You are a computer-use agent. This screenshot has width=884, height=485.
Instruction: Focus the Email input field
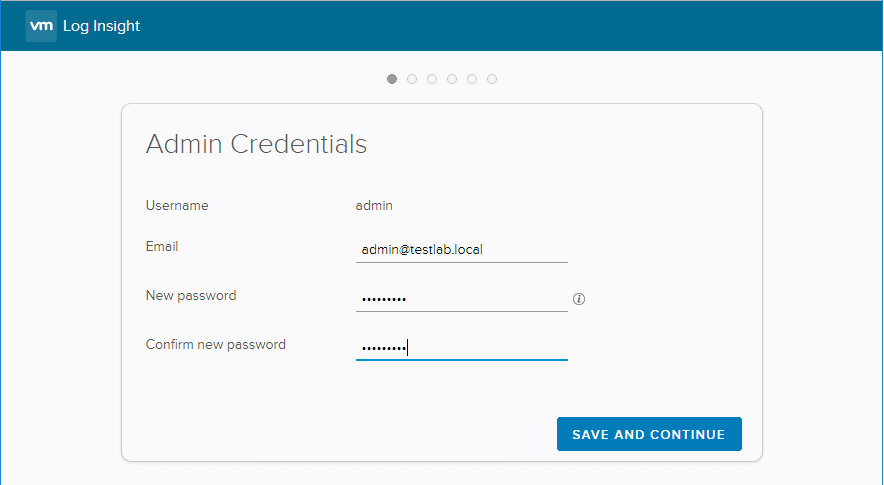point(461,249)
